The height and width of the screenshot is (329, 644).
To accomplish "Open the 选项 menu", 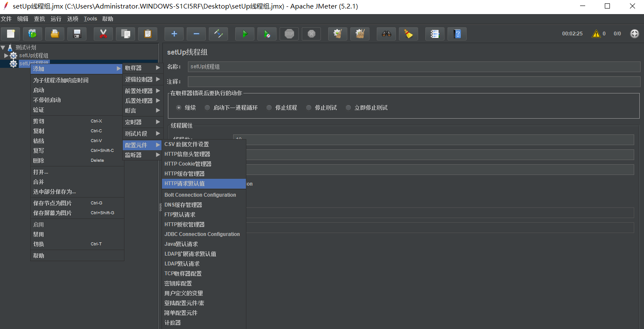I will pyautogui.click(x=73, y=19).
